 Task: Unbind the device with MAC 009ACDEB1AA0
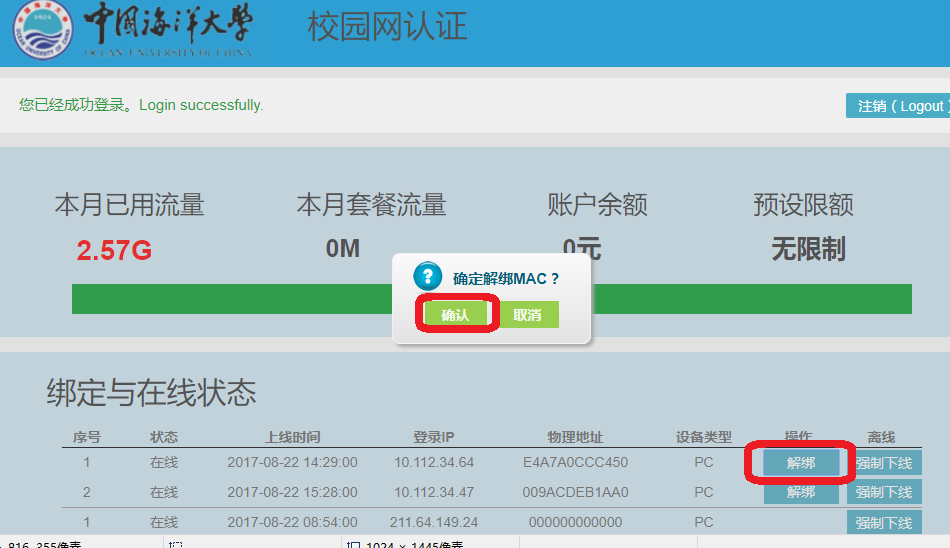[801, 492]
